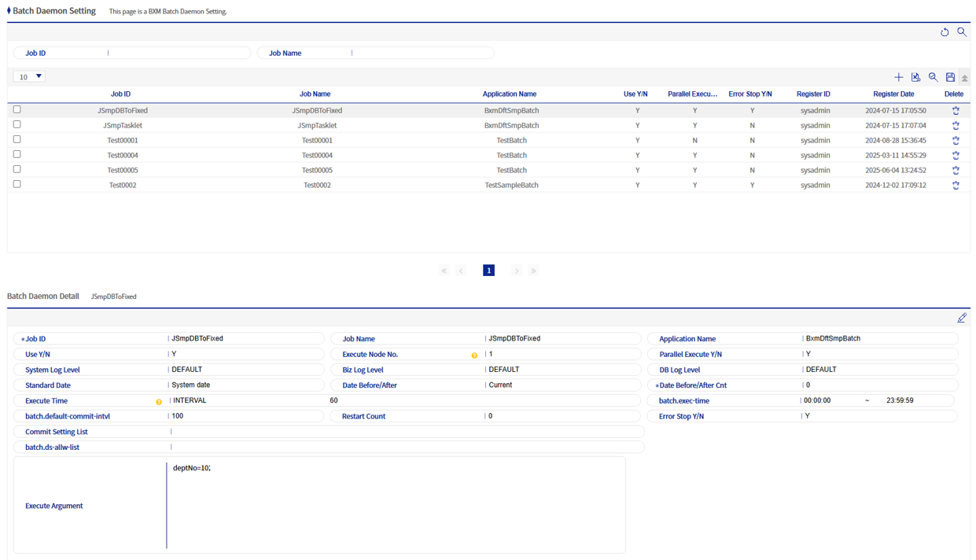Delete the Test0002 job row
The width and height of the screenshot is (976, 560).
click(x=956, y=186)
